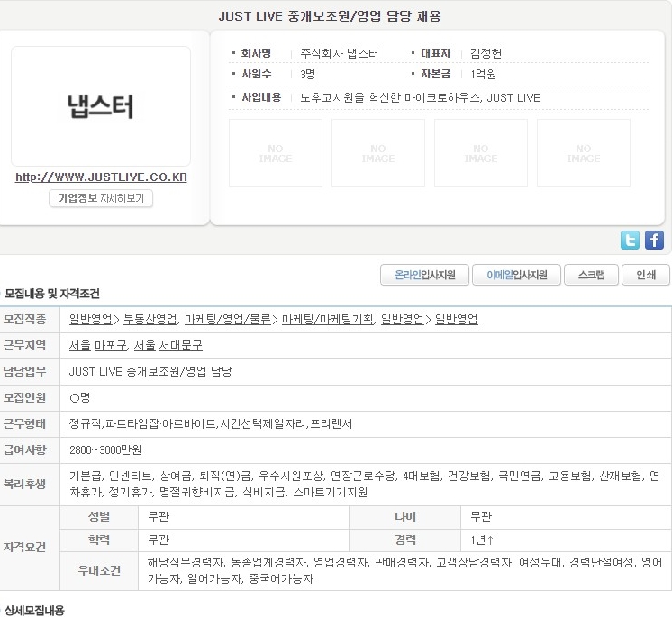Screen dimensions: 672x617
Task: Open the second NO IMAGE thumbnail
Action: (x=378, y=153)
